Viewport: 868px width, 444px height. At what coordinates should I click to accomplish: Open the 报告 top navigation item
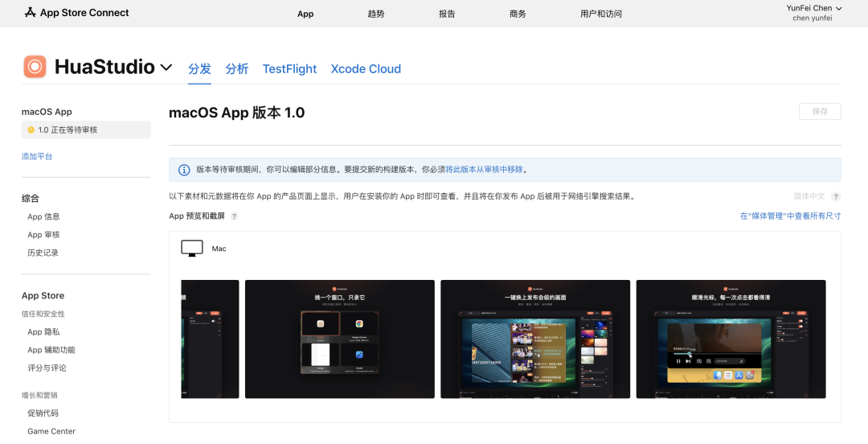pos(447,14)
